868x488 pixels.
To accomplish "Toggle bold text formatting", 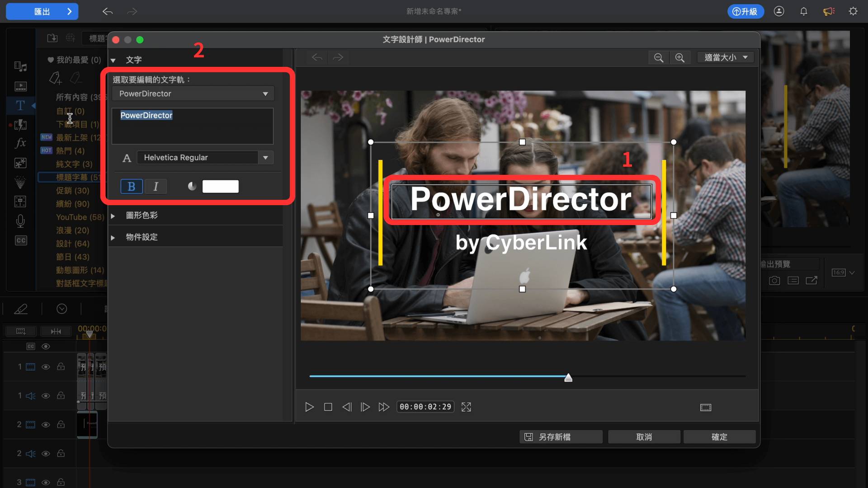I will [x=132, y=186].
